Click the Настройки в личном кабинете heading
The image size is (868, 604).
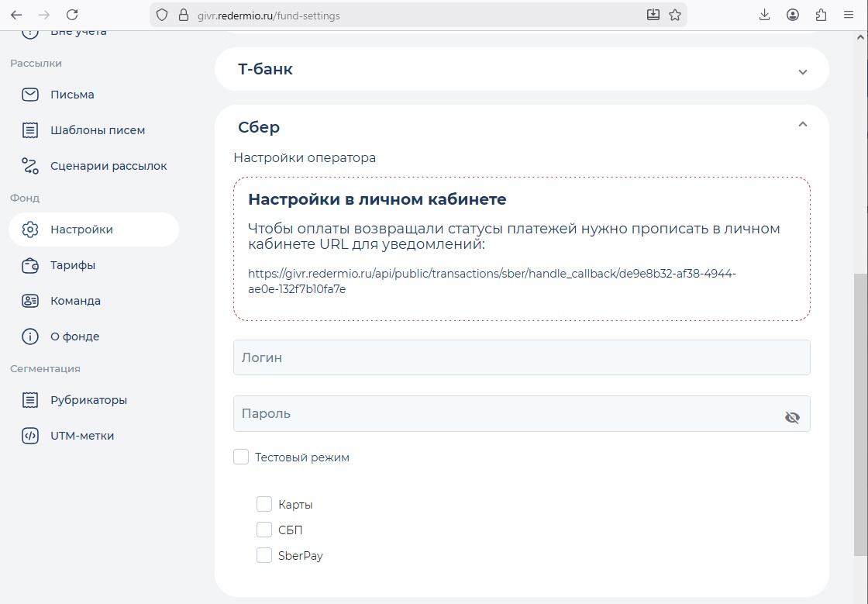[377, 199]
